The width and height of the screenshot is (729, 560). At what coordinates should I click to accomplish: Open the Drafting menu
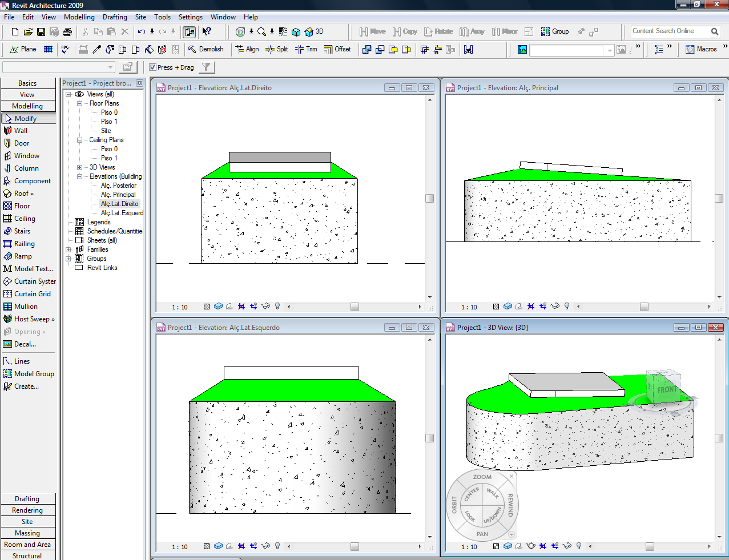[115, 17]
